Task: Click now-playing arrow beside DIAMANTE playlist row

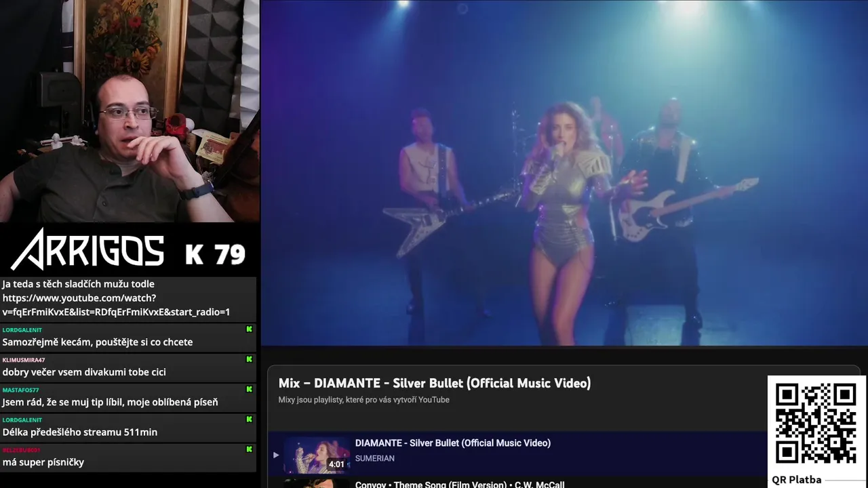Action: coord(275,455)
